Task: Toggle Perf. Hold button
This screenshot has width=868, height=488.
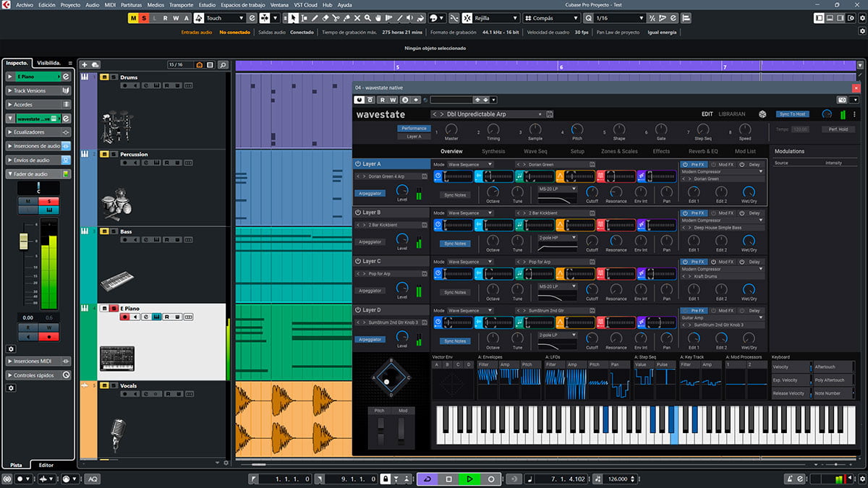Action: [x=839, y=129]
